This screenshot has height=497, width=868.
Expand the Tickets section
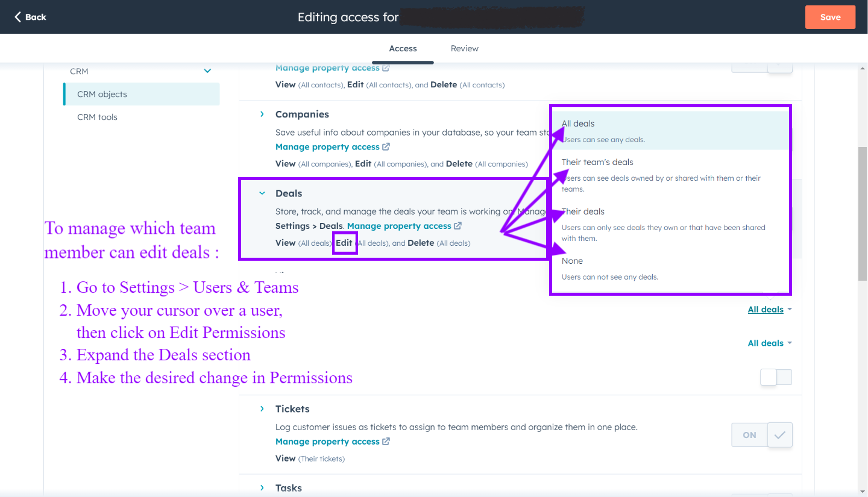tap(262, 408)
